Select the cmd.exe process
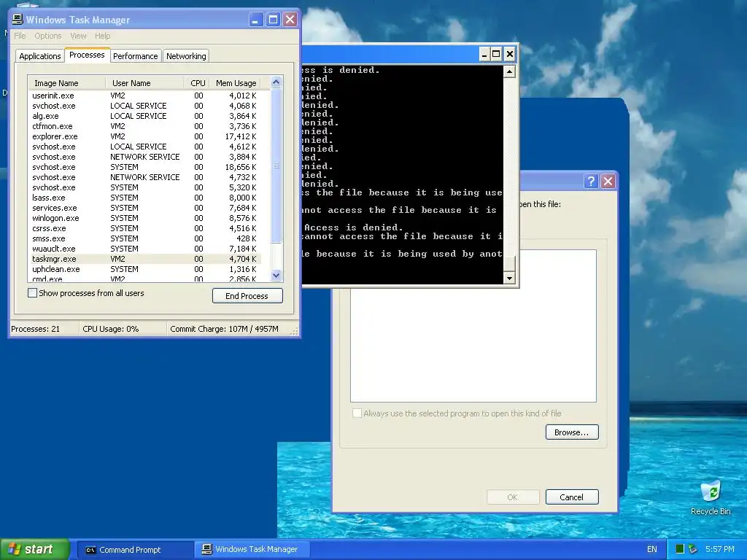This screenshot has width=747, height=560. point(144,279)
